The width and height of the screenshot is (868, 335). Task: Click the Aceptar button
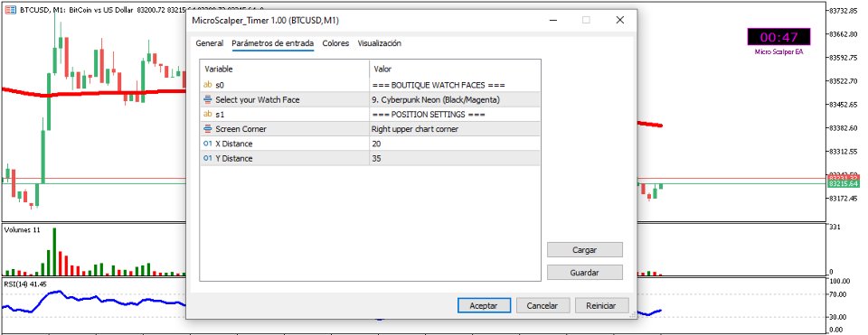(x=483, y=305)
